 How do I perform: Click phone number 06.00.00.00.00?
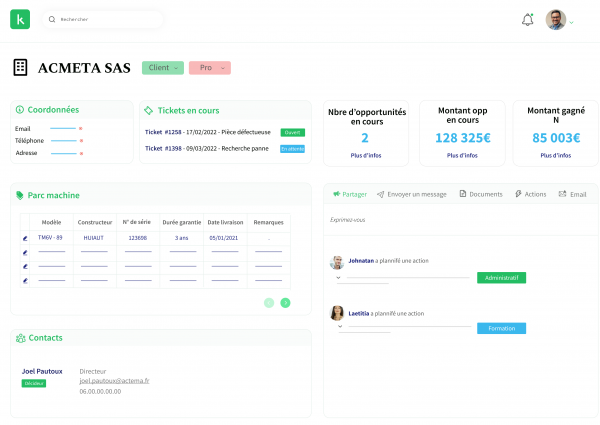[x=100, y=392]
